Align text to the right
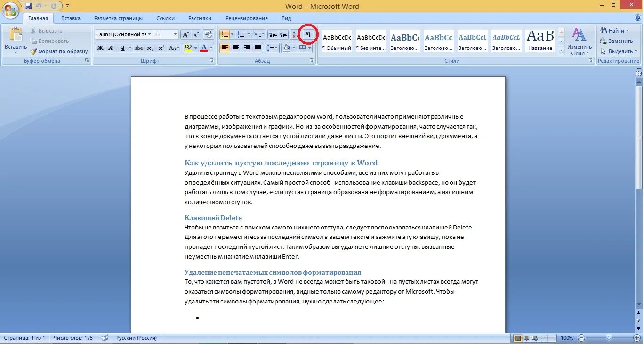This screenshot has width=644, height=344. point(247,48)
